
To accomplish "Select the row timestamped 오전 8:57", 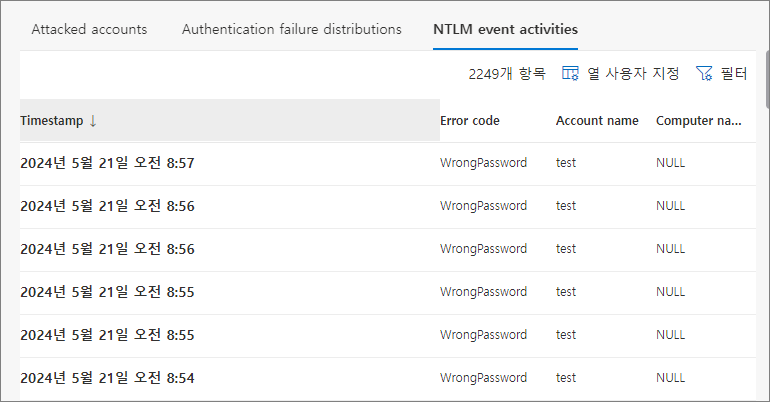I will pos(388,163).
